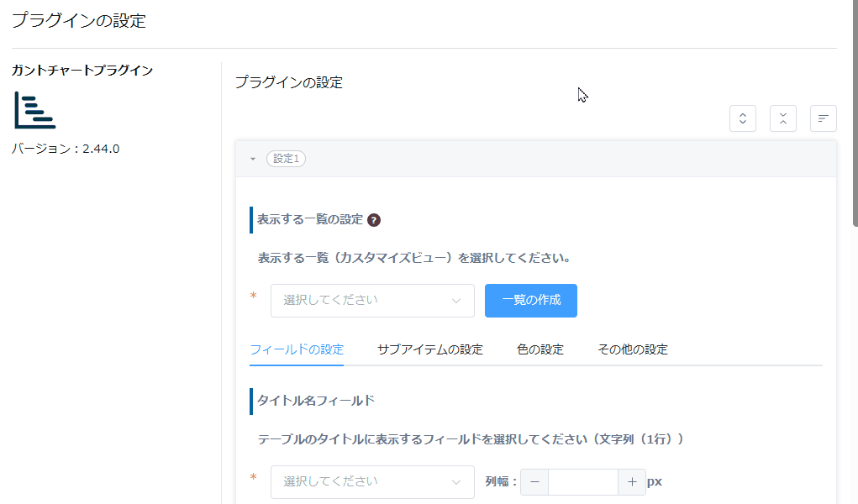Click the ガントチャートプラグイン title text
The image size is (858, 504).
click(82, 70)
